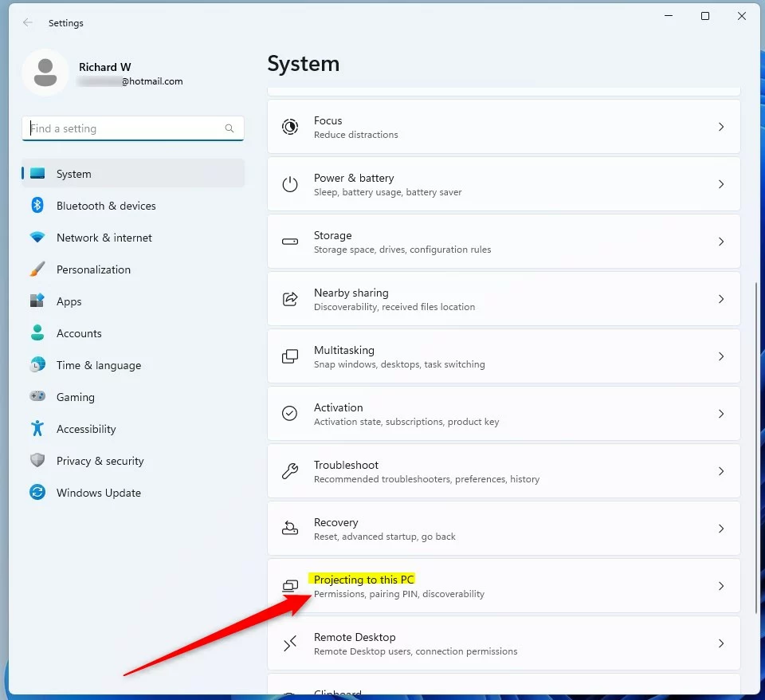The width and height of the screenshot is (765, 700).
Task: Click the Gaming controller icon
Action: pyautogui.click(x=37, y=397)
